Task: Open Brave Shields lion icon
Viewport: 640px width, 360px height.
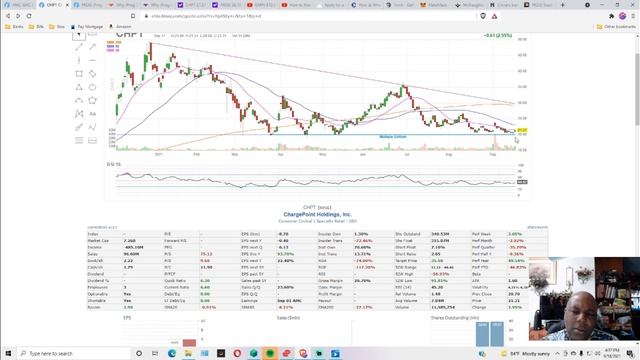Action: 483,16
